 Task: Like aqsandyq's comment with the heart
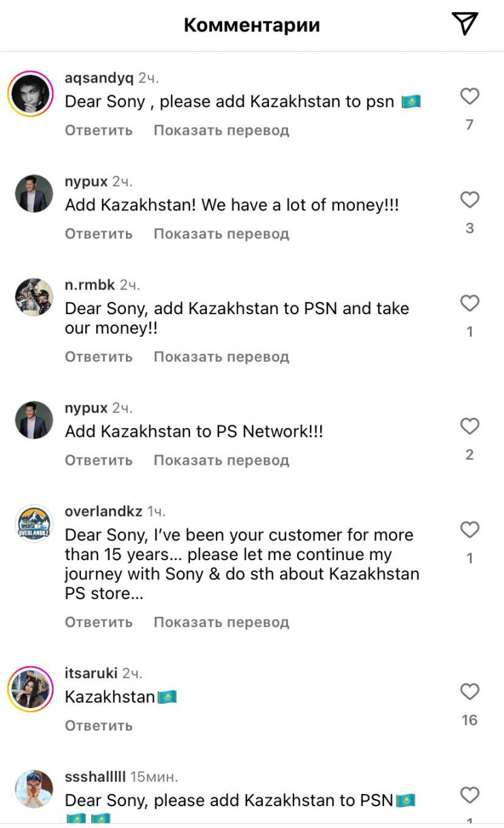(x=469, y=97)
